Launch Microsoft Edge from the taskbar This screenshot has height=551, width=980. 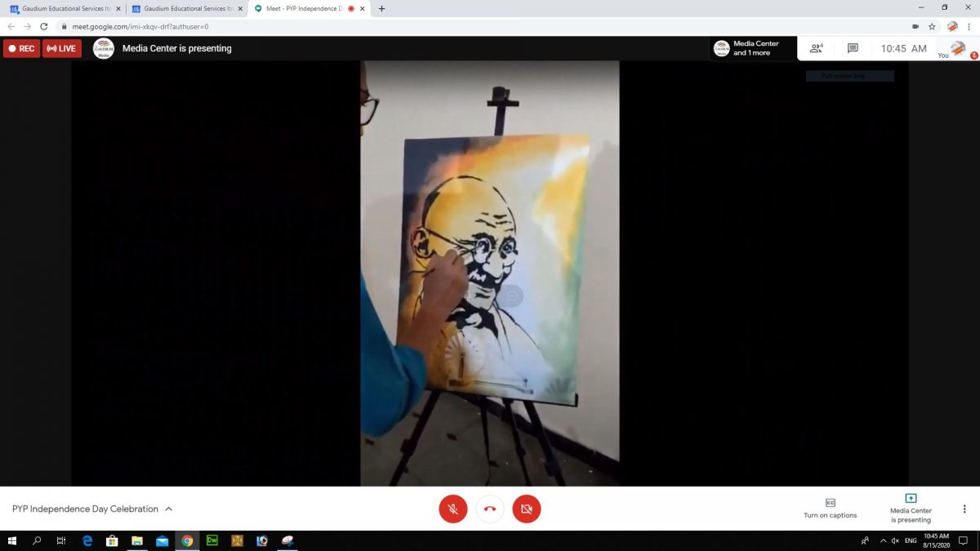point(87,540)
